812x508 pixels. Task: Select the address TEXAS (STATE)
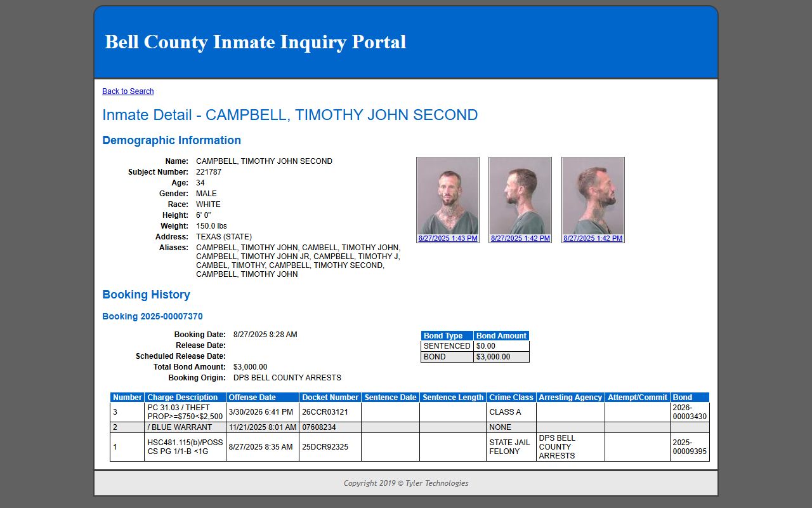224,237
